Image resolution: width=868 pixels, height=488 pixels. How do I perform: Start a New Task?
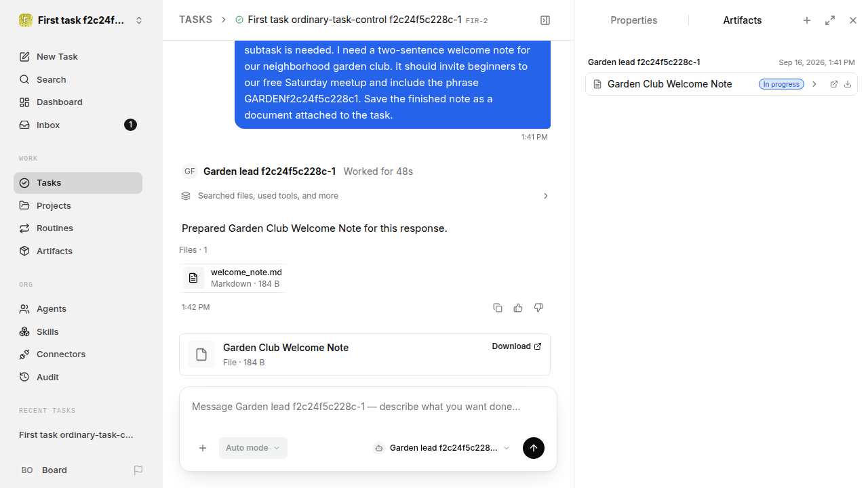[x=78, y=56]
